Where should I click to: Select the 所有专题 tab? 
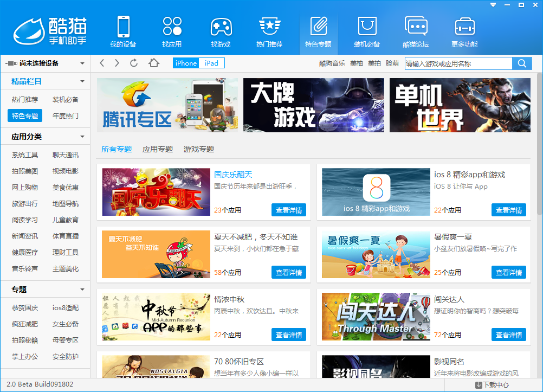coord(117,149)
